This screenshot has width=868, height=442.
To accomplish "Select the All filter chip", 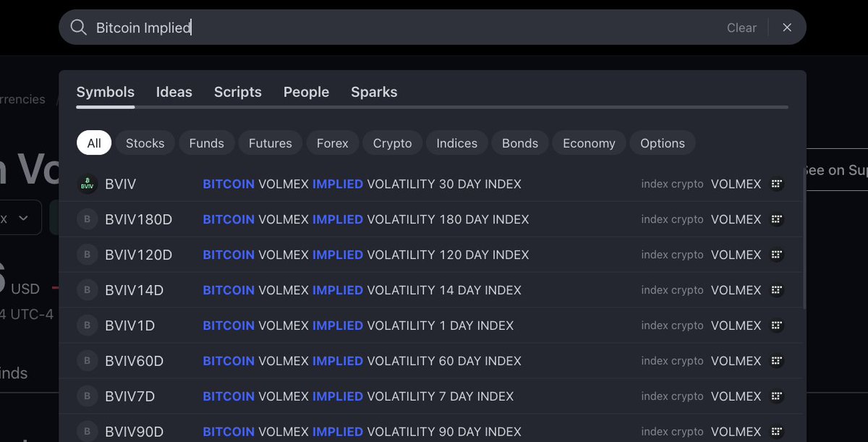I will click(x=94, y=143).
